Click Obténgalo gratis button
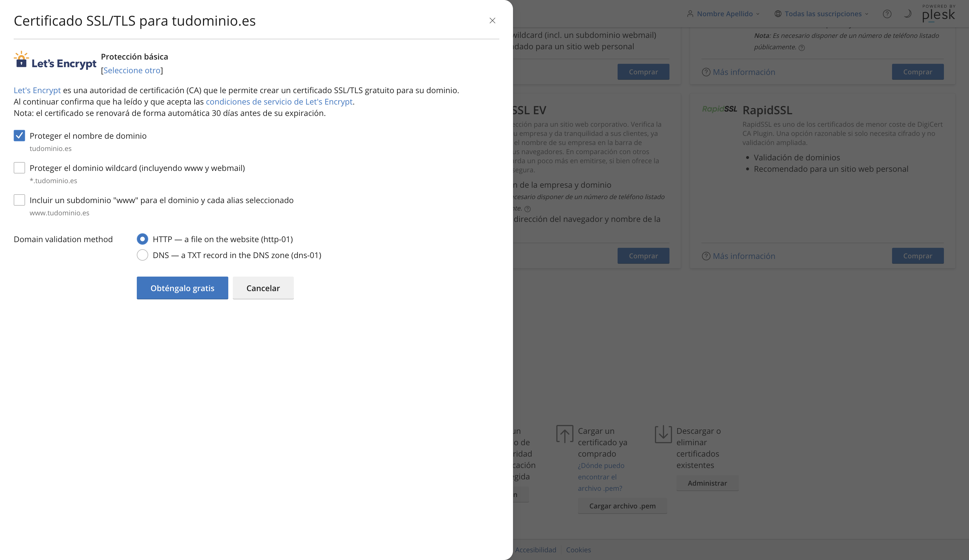 (182, 288)
